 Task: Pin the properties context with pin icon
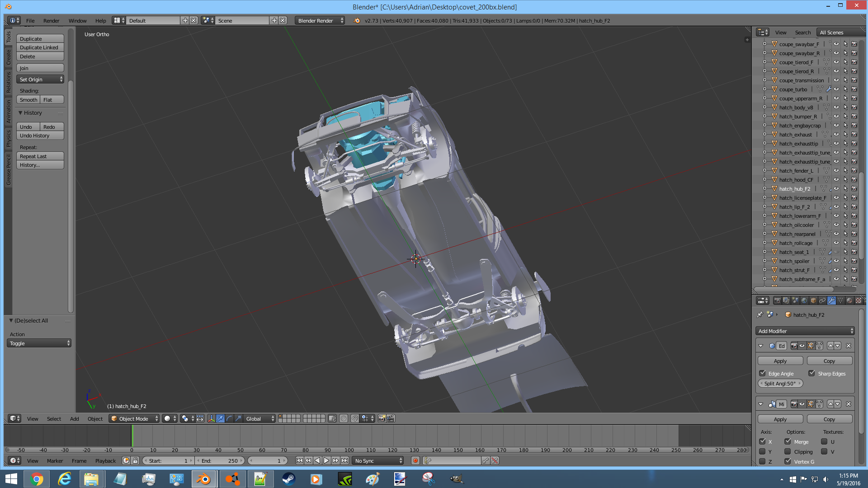(x=759, y=314)
